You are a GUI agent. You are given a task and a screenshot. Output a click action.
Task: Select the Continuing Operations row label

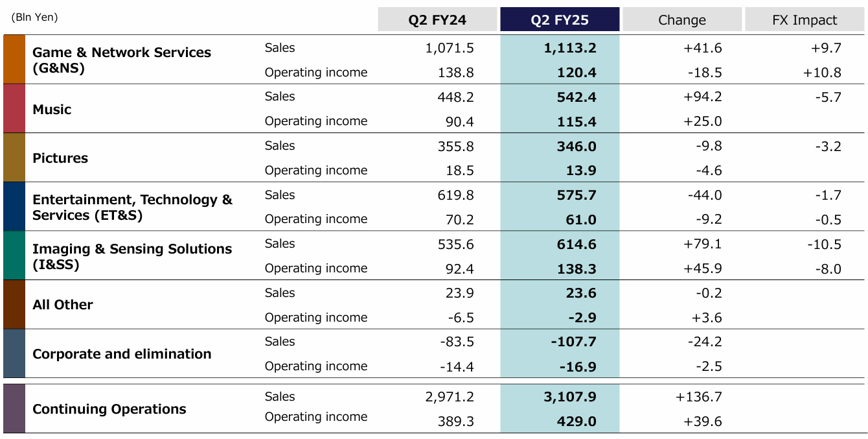click(109, 409)
